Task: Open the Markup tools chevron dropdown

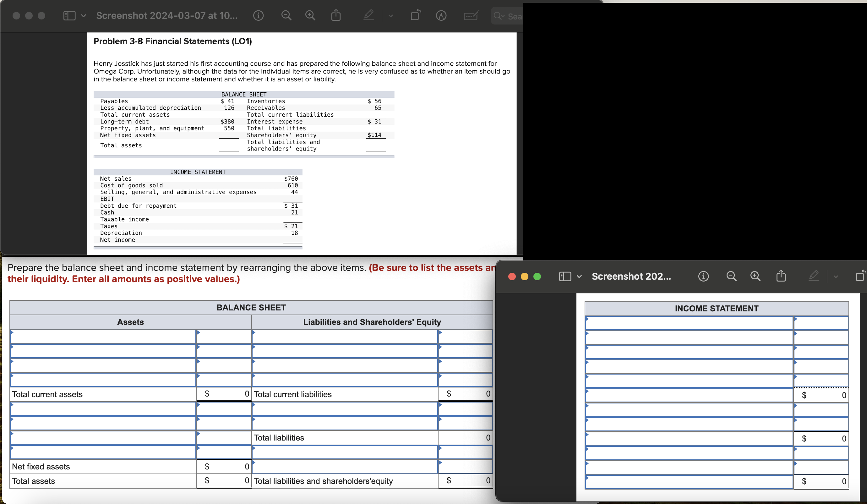Action: pos(391,16)
